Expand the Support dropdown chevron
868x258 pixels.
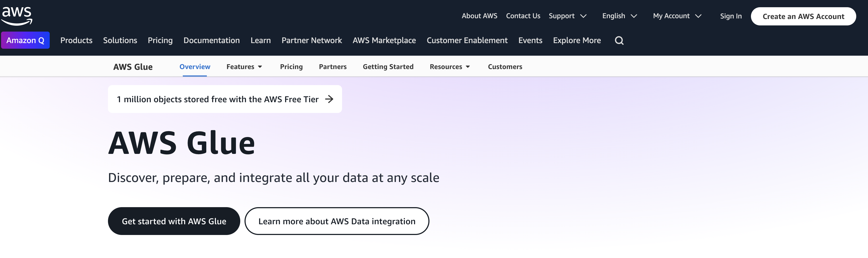click(583, 16)
